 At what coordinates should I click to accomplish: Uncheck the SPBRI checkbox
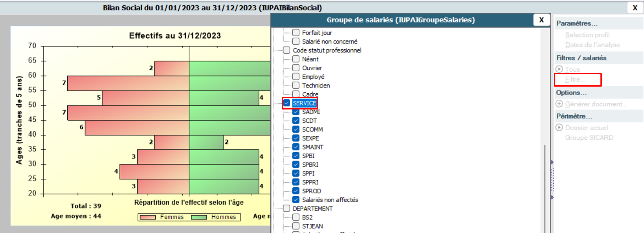(296, 164)
